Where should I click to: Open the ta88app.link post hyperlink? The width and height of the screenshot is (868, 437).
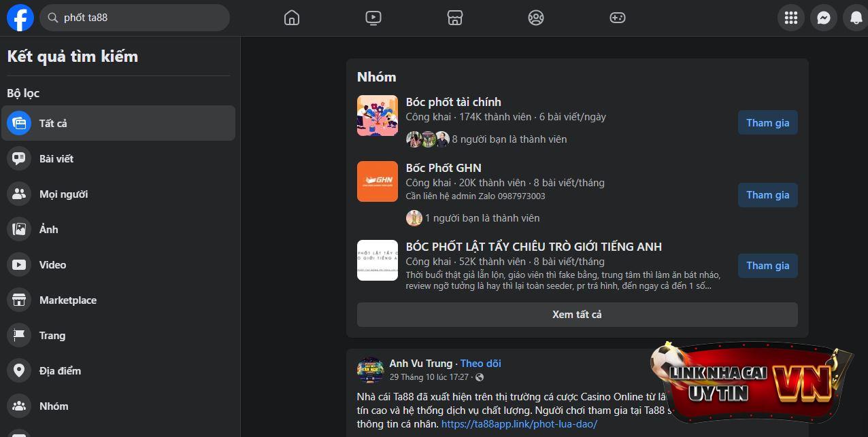click(519, 424)
